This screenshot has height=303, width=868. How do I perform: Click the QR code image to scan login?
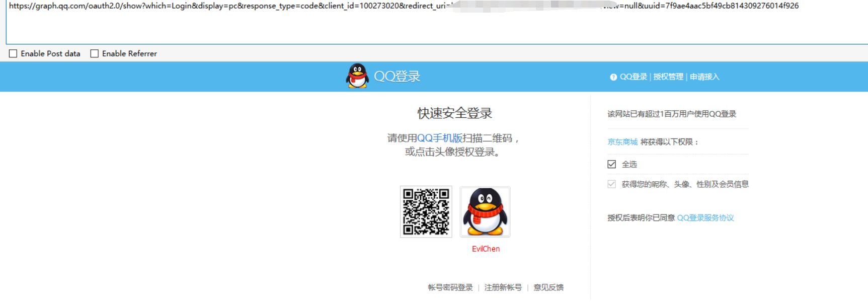coord(426,212)
